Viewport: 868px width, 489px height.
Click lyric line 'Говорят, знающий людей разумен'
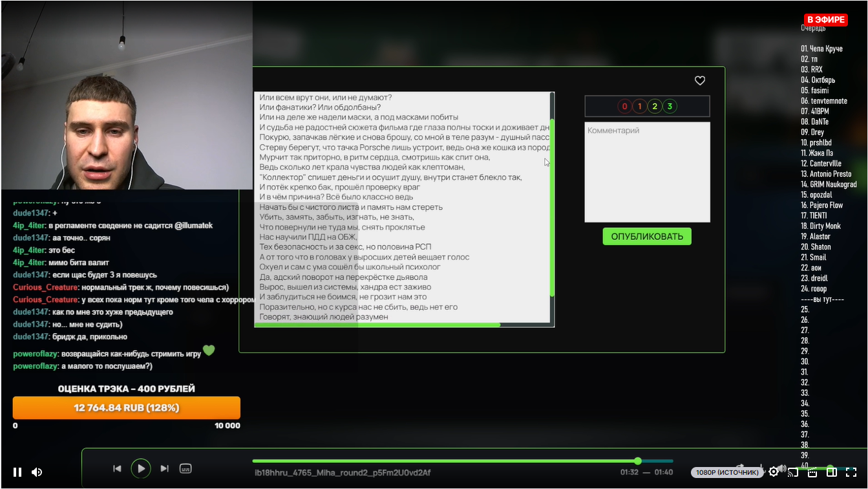coord(324,317)
